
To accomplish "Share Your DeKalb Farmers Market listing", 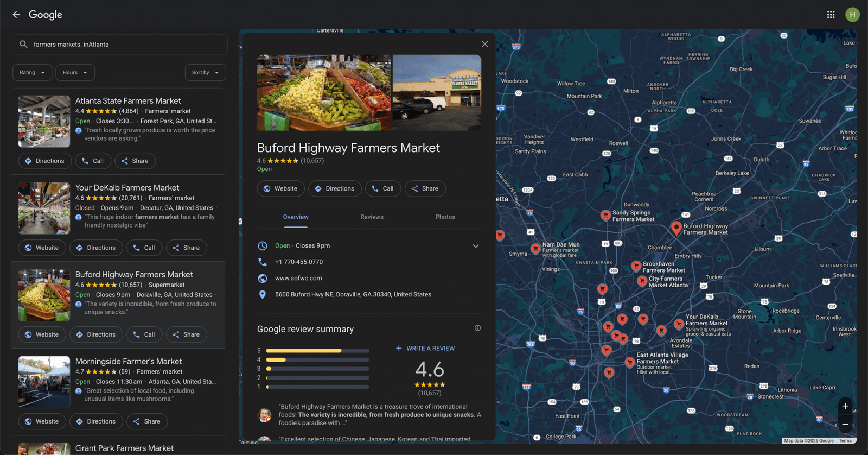I will [186, 248].
